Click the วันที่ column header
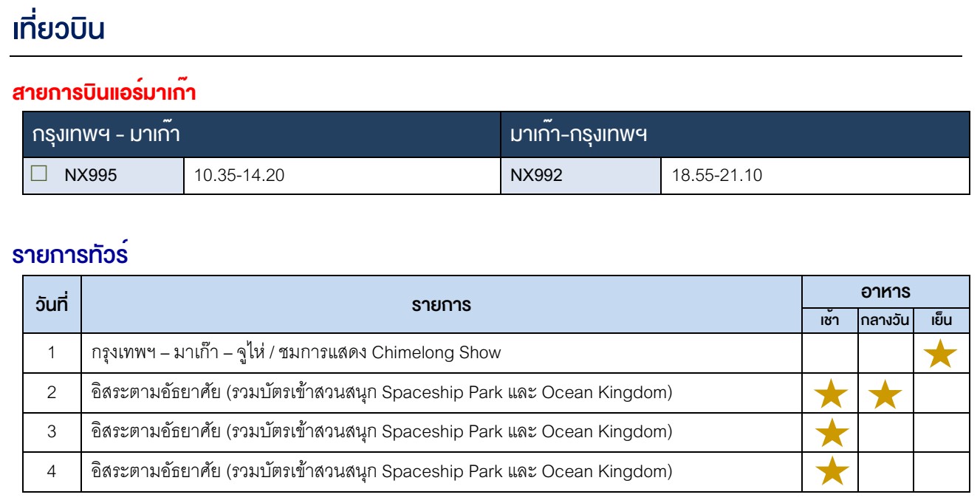The width and height of the screenshot is (980, 503). coord(52,304)
